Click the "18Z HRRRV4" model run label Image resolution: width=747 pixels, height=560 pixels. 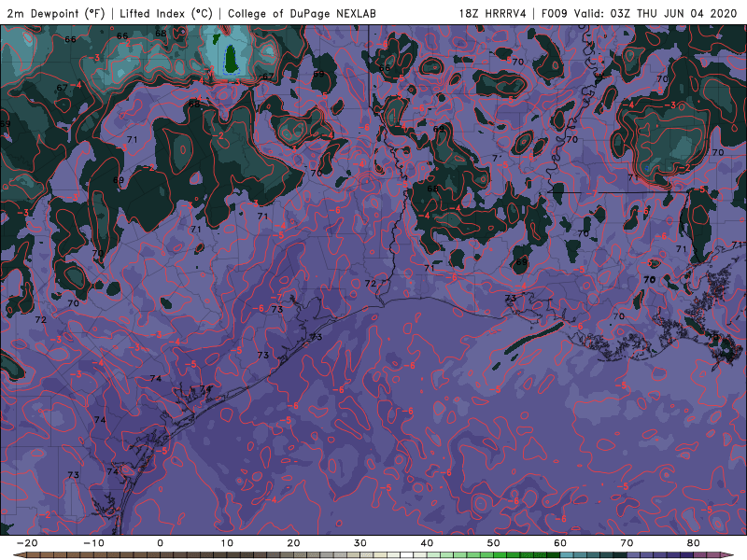(x=493, y=13)
